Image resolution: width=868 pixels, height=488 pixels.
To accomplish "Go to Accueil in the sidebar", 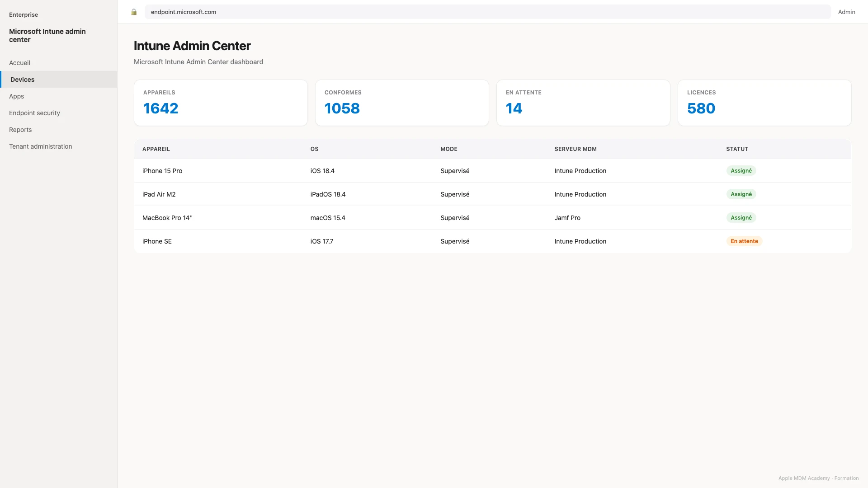I will (x=59, y=63).
